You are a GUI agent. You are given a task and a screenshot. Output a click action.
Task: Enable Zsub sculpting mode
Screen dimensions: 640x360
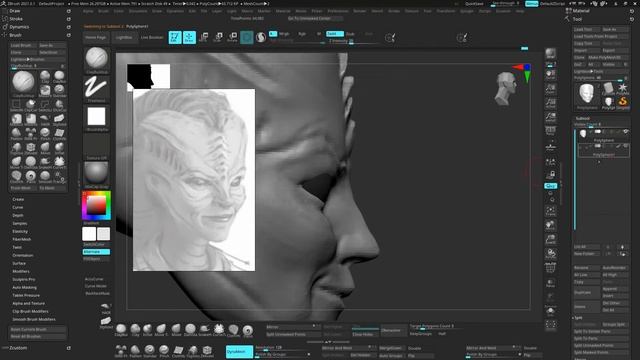tap(350, 34)
